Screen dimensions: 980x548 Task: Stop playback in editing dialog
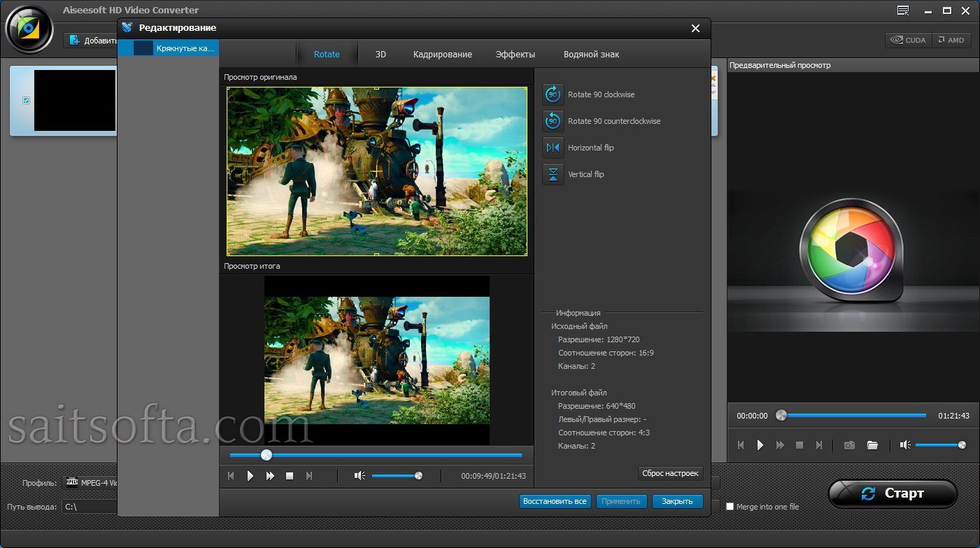[x=290, y=476]
